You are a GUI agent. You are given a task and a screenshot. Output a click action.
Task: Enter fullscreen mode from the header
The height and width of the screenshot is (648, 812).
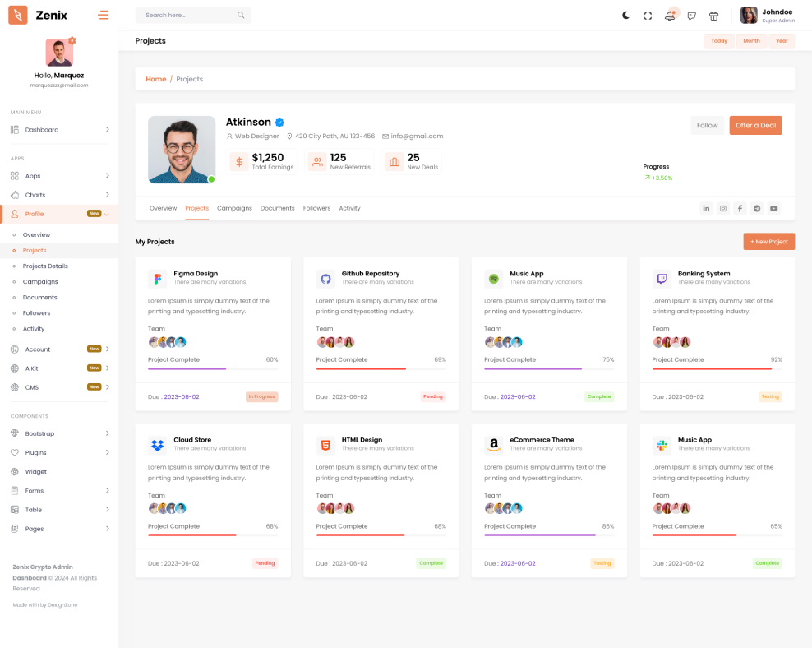[x=648, y=16]
